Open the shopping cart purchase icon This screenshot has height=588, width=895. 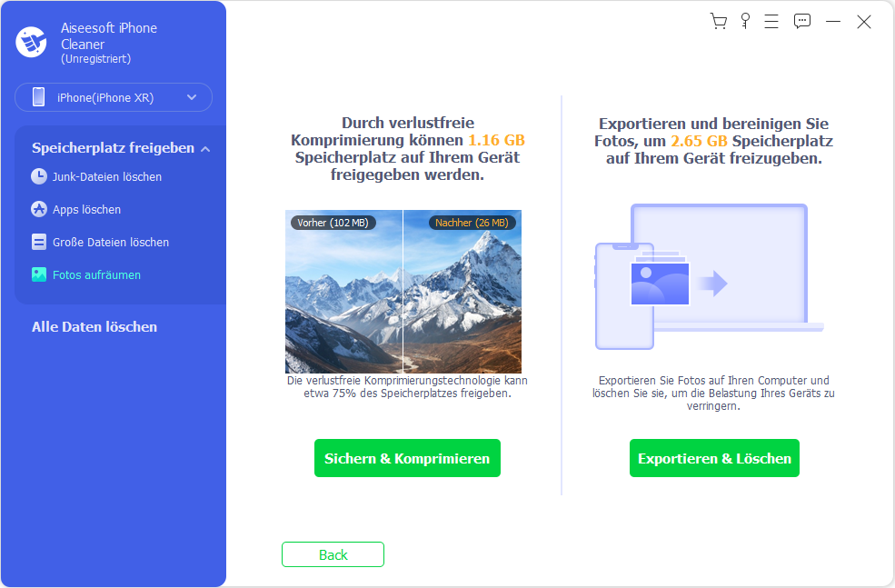point(719,22)
